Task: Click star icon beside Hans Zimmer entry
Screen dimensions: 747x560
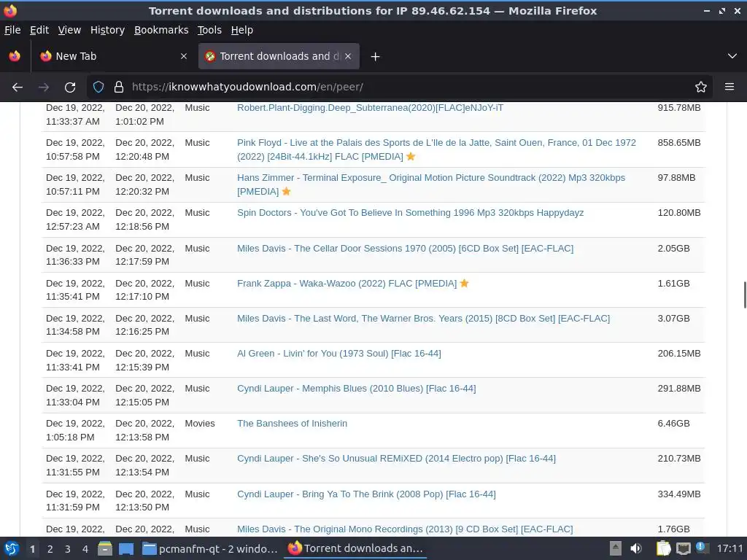Action: point(286,192)
